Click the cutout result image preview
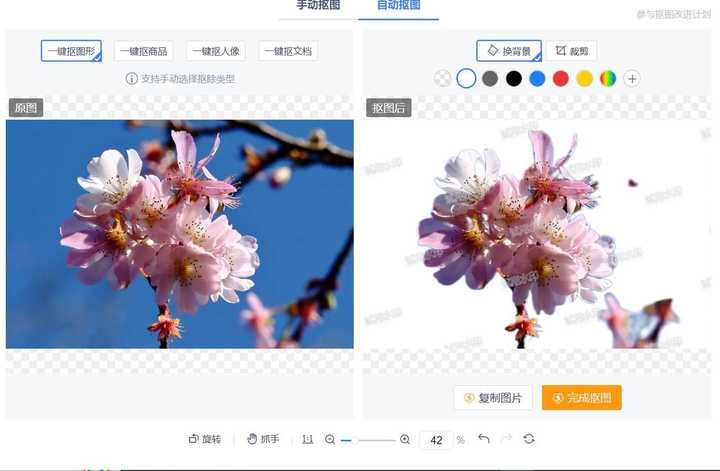This screenshot has height=471, width=720. pyautogui.click(x=537, y=234)
